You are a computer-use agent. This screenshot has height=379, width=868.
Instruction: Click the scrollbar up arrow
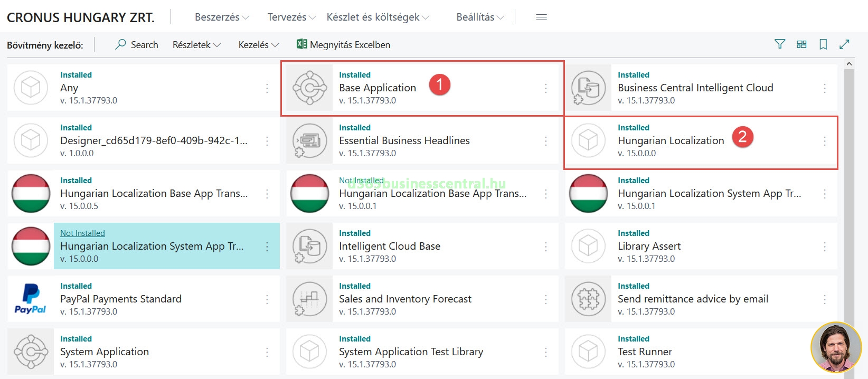tap(849, 64)
